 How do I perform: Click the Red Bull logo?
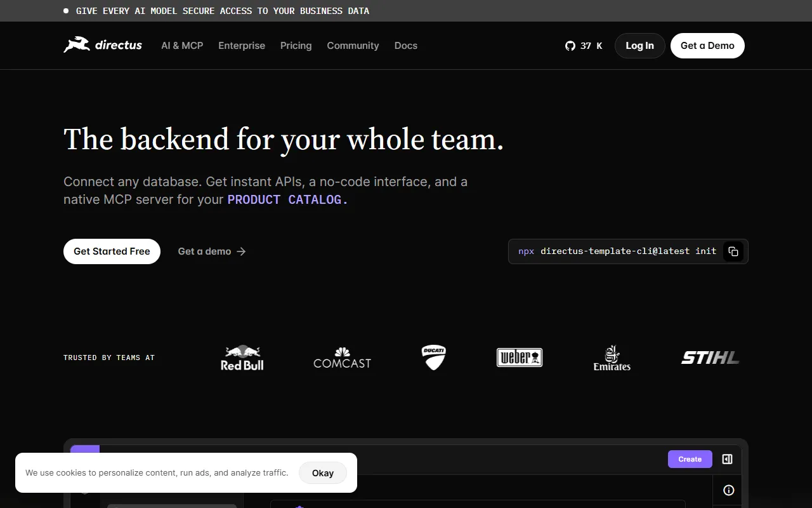[242, 358]
